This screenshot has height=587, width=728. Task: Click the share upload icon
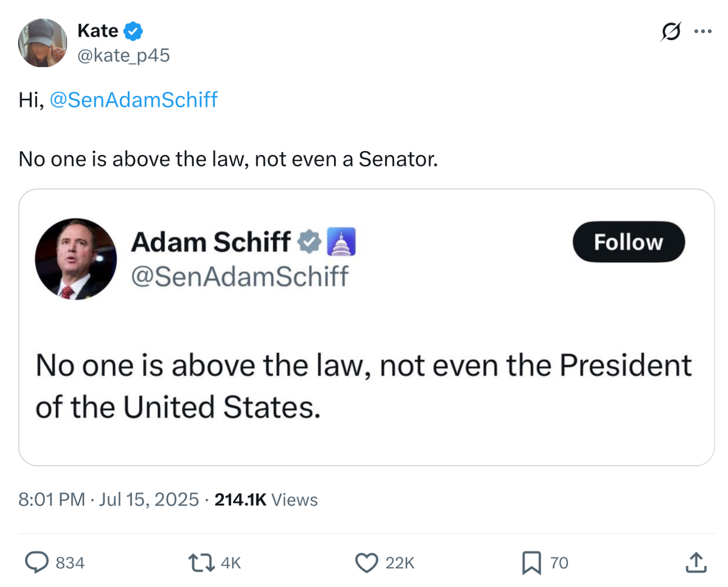(x=696, y=562)
